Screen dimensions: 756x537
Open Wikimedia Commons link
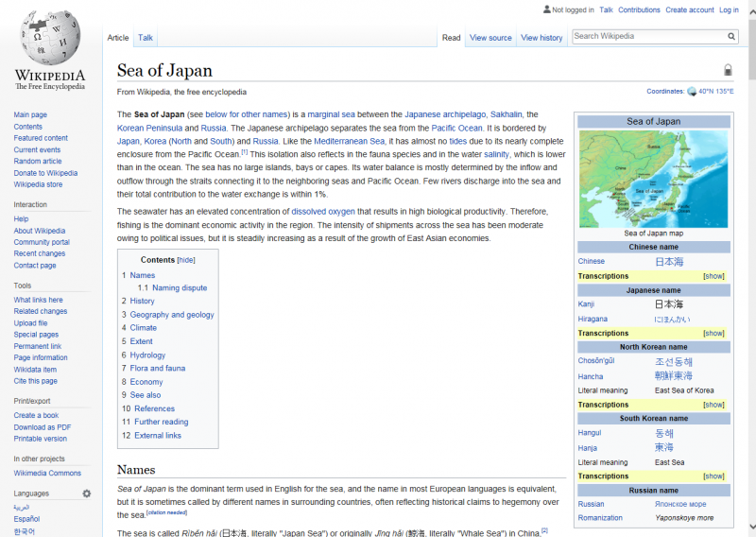pos(47,474)
